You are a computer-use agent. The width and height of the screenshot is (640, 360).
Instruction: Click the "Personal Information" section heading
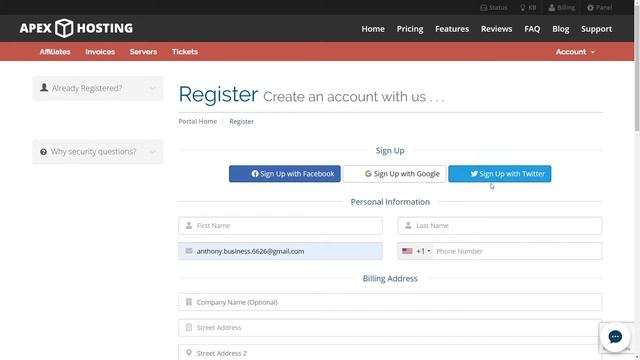pyautogui.click(x=390, y=202)
